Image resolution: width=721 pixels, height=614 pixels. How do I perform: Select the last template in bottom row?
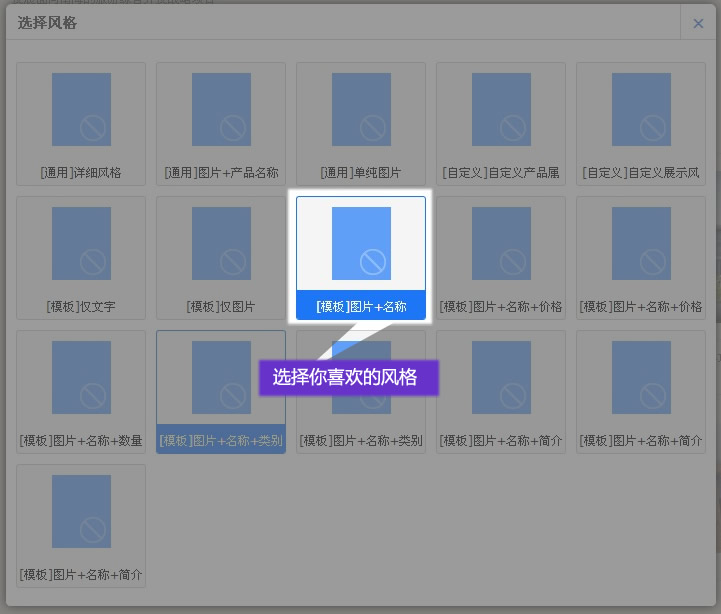[81, 525]
